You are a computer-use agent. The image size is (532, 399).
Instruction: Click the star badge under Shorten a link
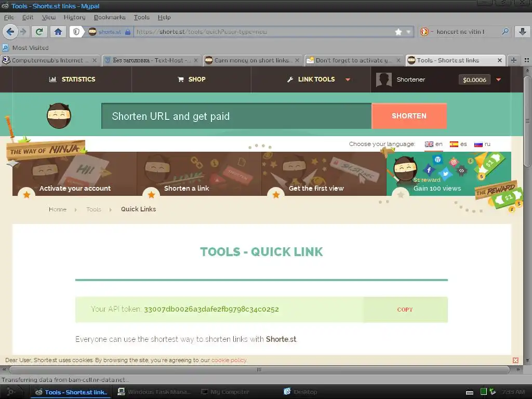pos(151,194)
